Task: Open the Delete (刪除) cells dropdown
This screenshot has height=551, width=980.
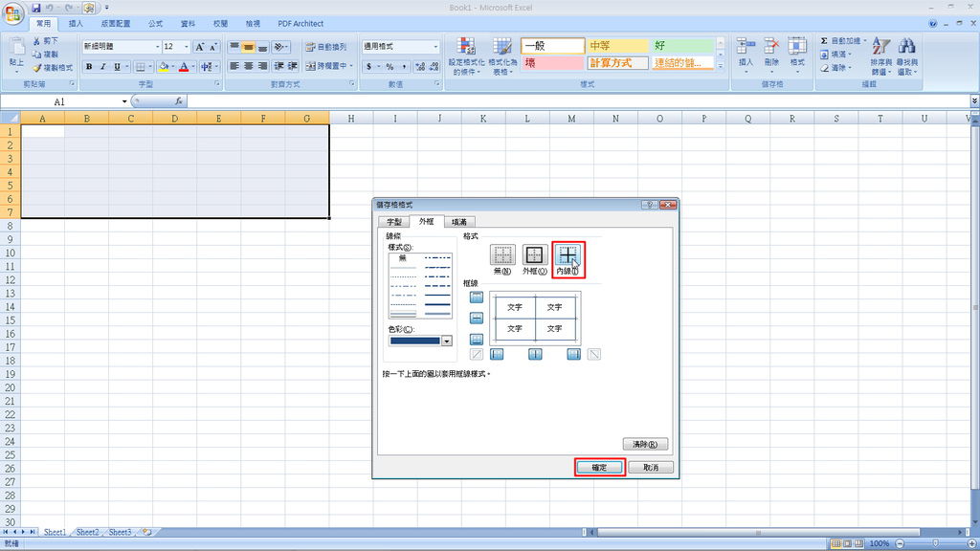Action: (772, 55)
